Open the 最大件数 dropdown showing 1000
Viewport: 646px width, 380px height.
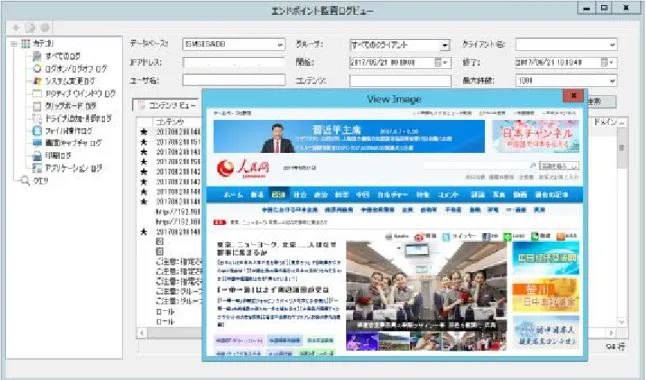612,81
